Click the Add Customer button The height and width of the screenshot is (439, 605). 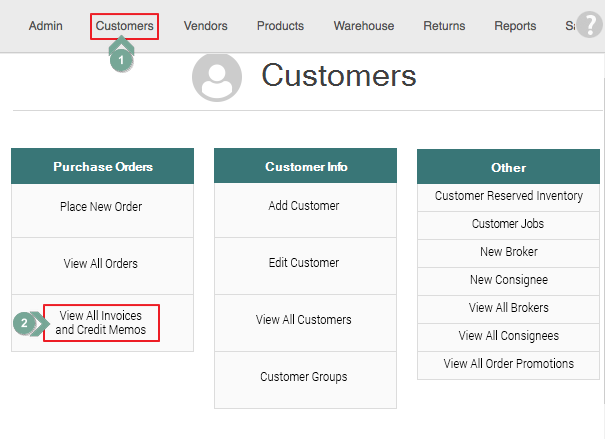(x=304, y=206)
